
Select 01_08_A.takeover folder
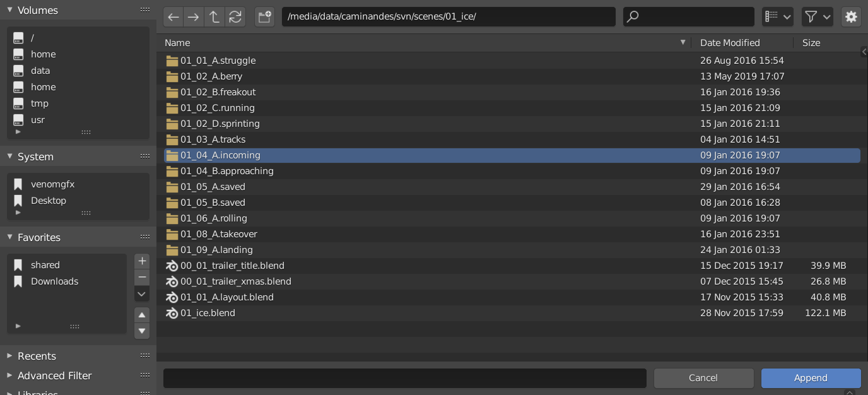[x=512, y=234]
